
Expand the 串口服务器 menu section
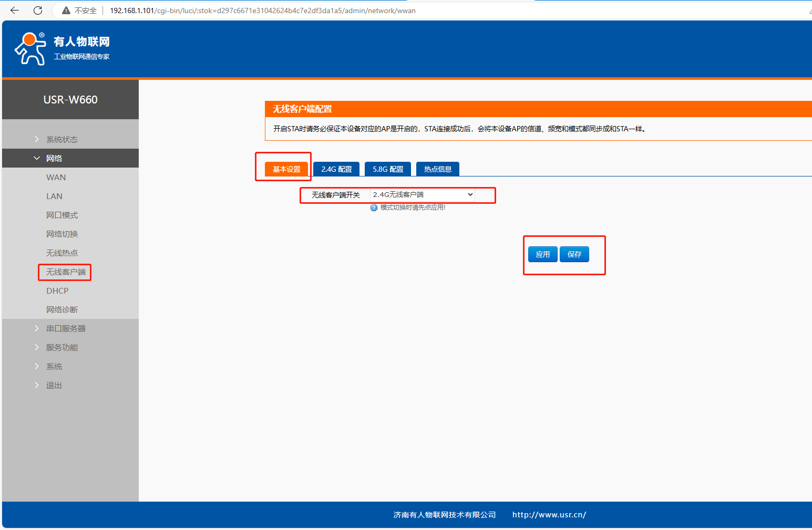(66, 328)
